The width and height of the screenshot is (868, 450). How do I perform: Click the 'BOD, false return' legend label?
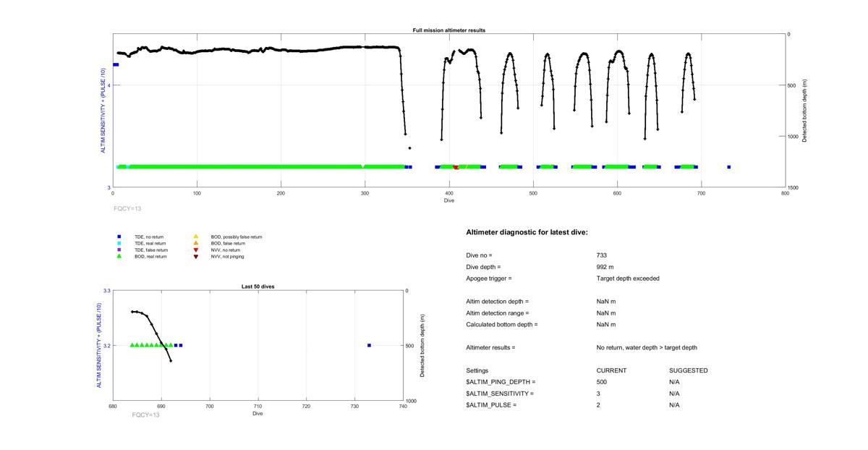227,243
